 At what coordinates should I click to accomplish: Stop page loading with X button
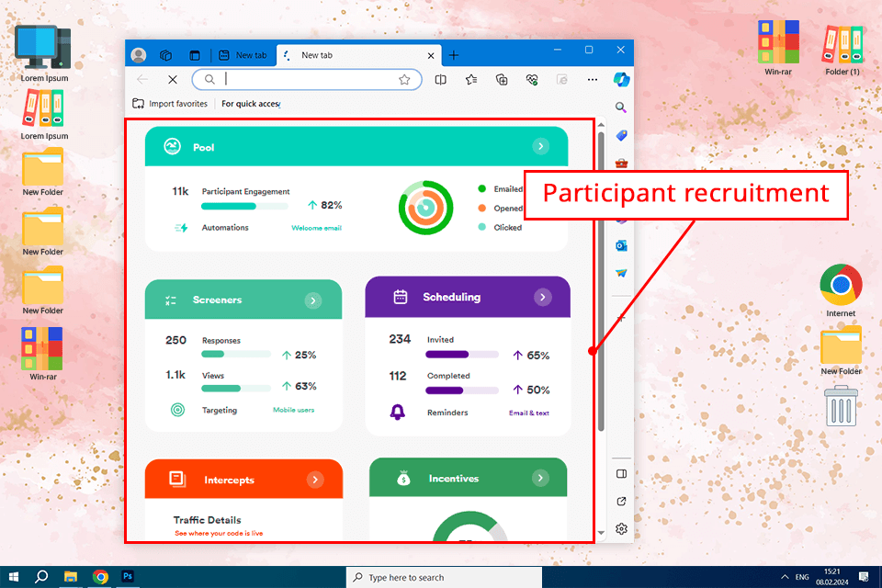pyautogui.click(x=173, y=79)
